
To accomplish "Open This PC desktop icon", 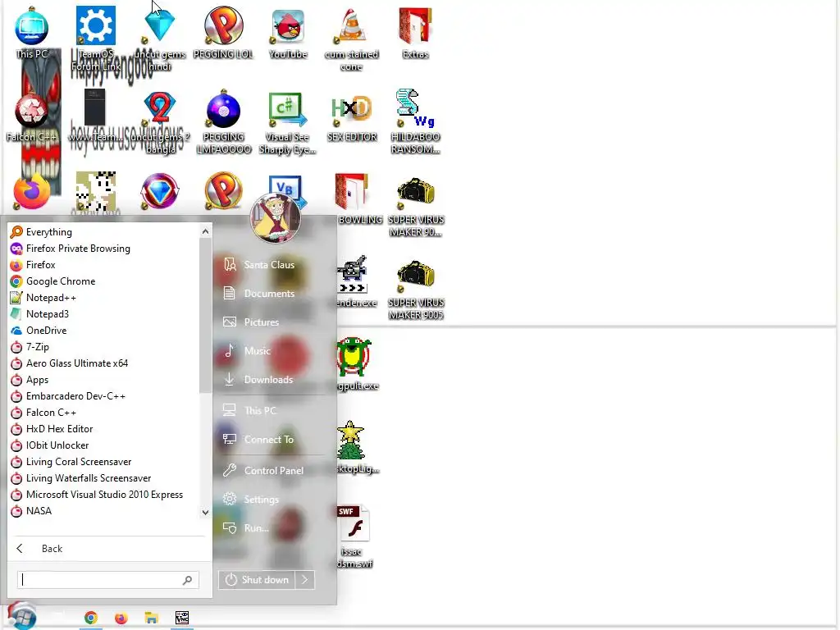I will click(x=32, y=32).
